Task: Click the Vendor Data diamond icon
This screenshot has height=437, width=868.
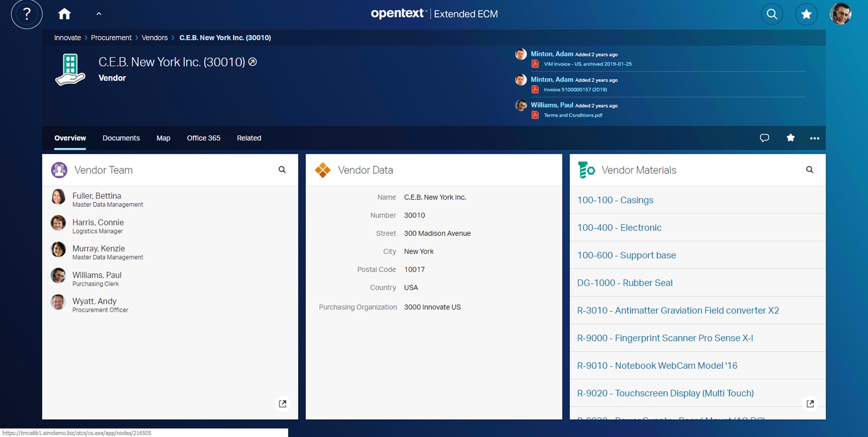Action: (323, 170)
